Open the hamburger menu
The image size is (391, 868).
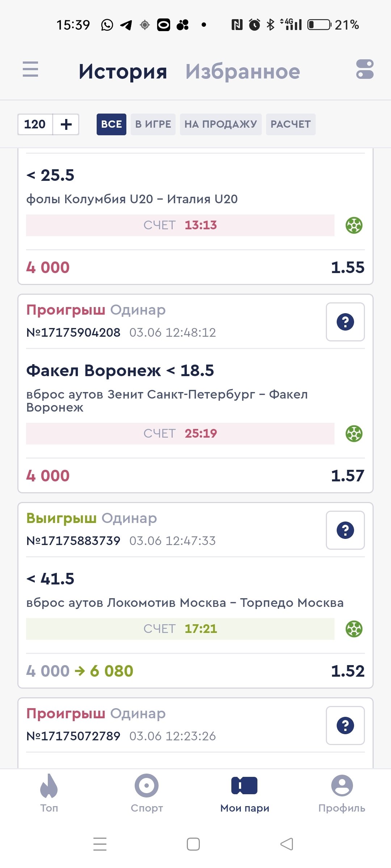(30, 69)
